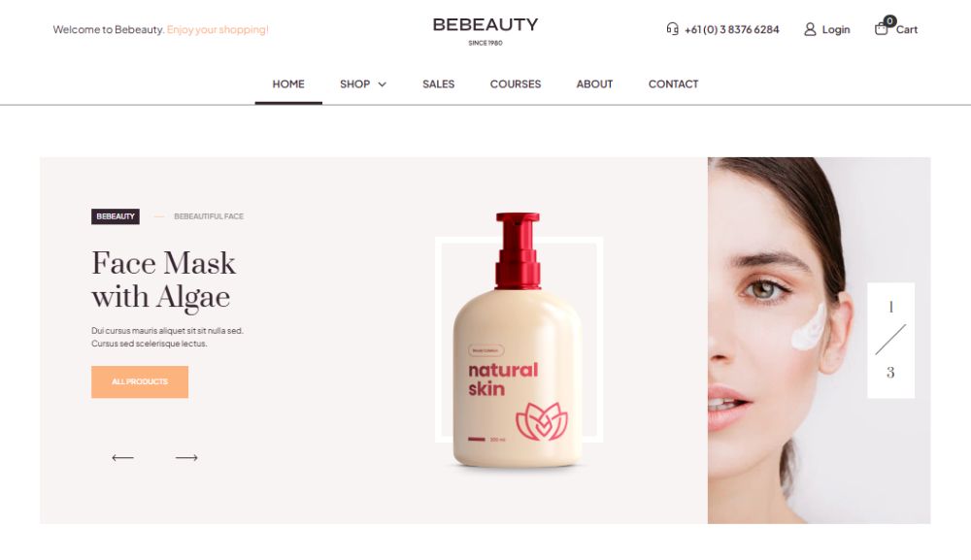Go to previous slide with left arrow
Viewport: 971px width, 560px height.
pos(122,458)
